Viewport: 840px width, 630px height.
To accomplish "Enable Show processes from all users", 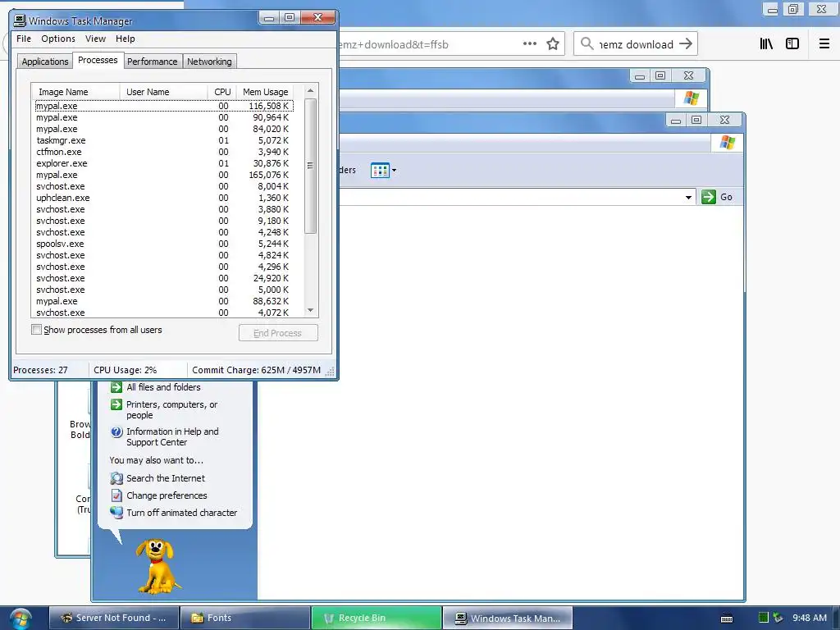I will click(36, 330).
